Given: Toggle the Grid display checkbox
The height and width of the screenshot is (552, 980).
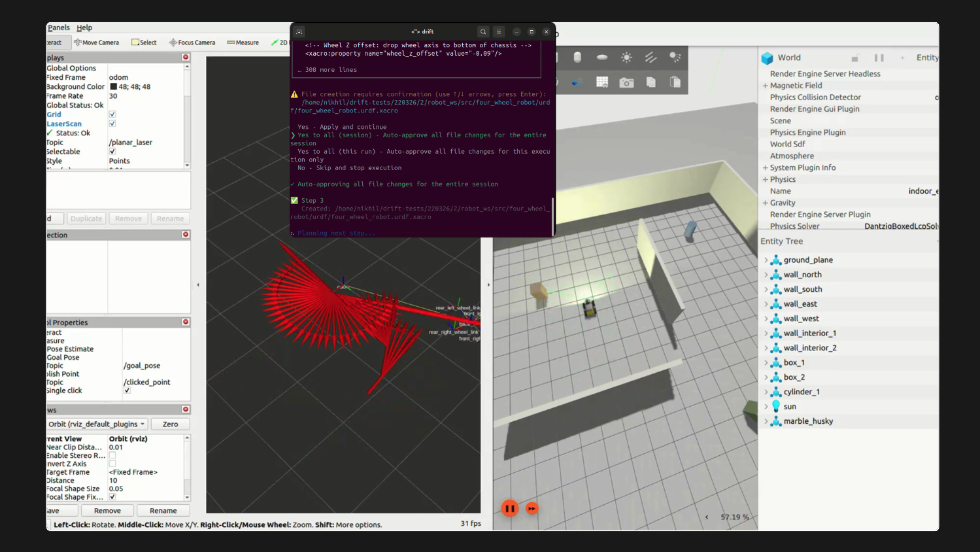Looking at the screenshot, I should click(112, 114).
